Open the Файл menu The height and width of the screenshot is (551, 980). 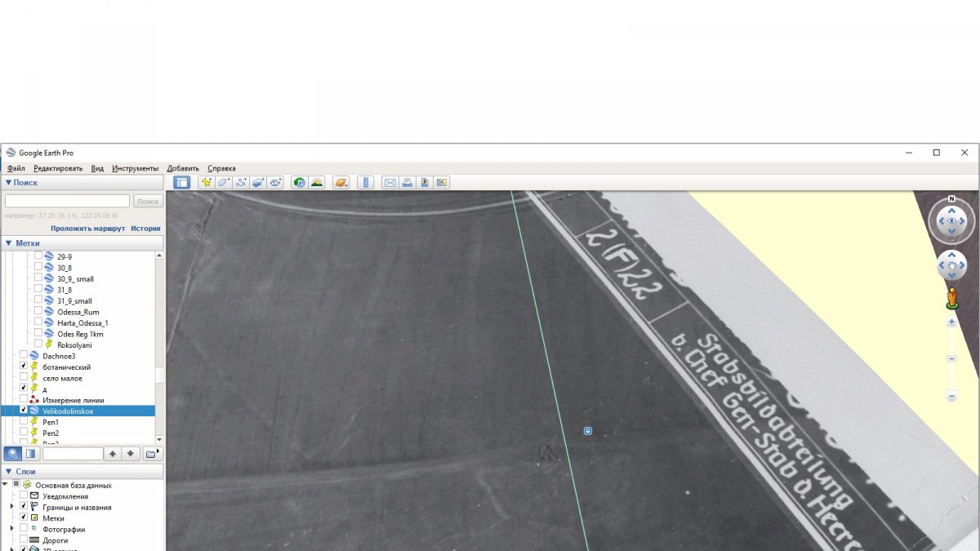pyautogui.click(x=16, y=168)
